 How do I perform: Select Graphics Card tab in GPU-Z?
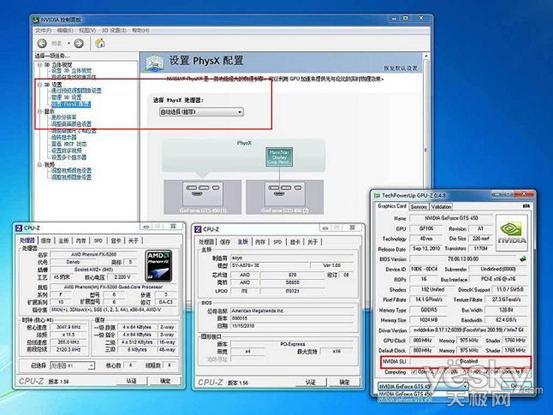pos(392,206)
